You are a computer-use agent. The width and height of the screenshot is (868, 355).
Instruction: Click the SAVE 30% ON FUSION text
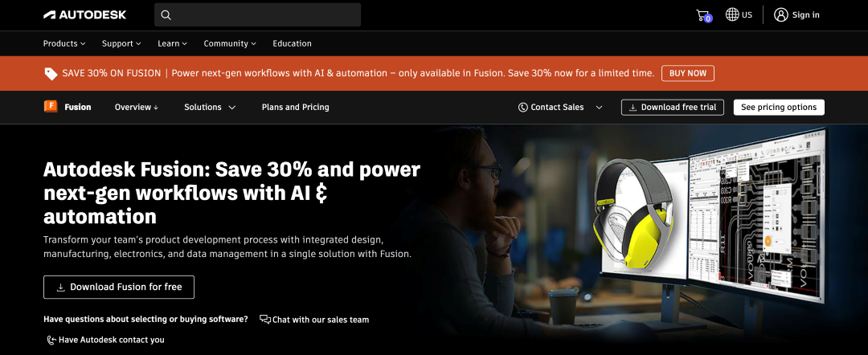click(x=111, y=73)
